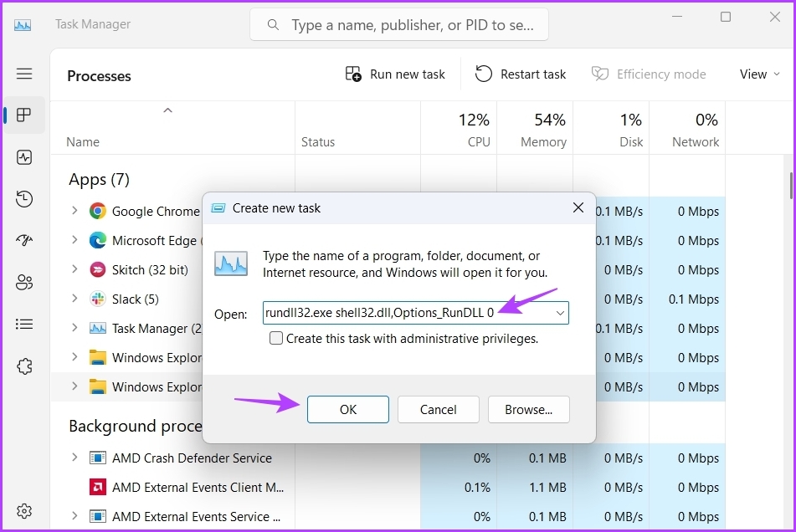This screenshot has height=532, width=796.
Task: Open Task Manager settings gear
Action: tap(24, 511)
